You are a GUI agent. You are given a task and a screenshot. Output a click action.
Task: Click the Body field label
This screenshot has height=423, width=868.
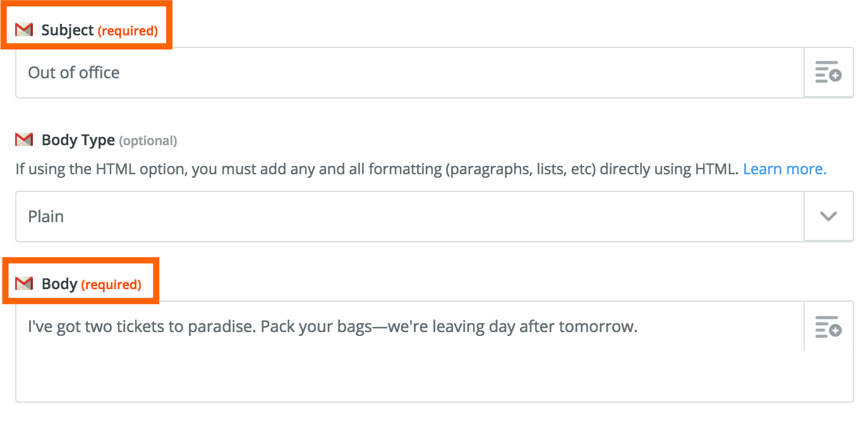(59, 284)
